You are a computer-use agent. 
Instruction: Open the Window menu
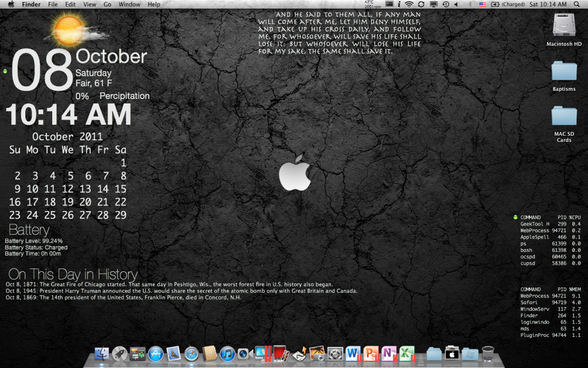click(129, 4)
